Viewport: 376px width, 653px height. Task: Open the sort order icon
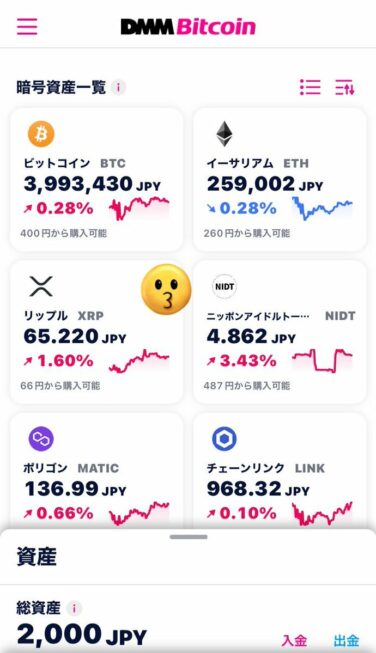point(345,87)
